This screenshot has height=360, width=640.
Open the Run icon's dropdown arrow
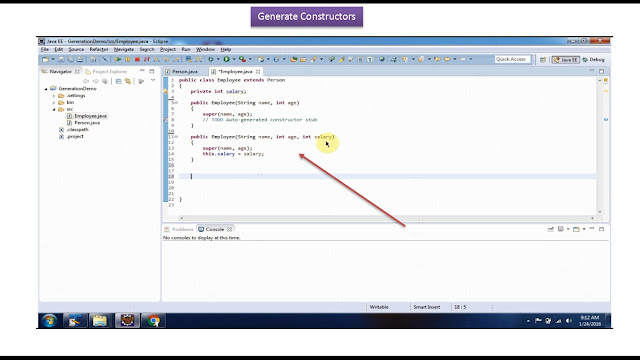234,60
